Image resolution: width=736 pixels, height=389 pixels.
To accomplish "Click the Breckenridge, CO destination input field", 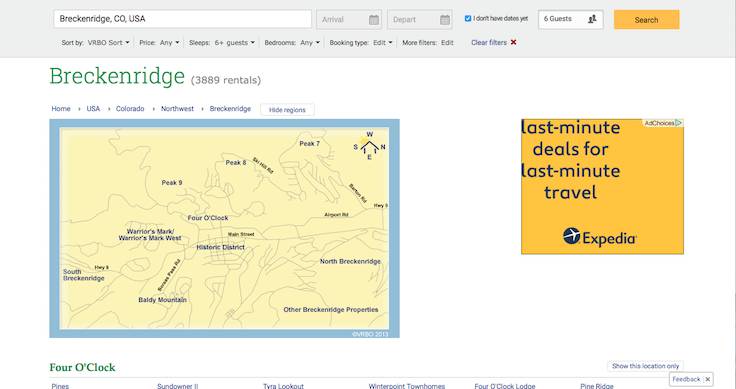I will [183, 19].
